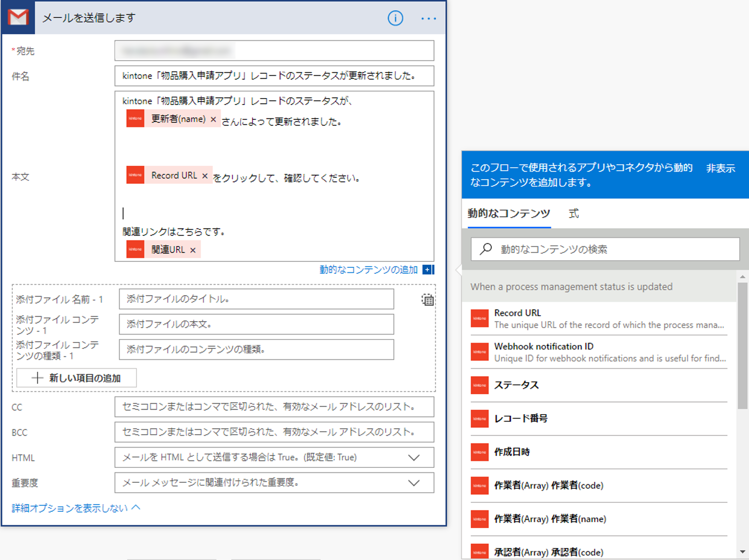
Task: Open the info icon in header
Action: (395, 18)
